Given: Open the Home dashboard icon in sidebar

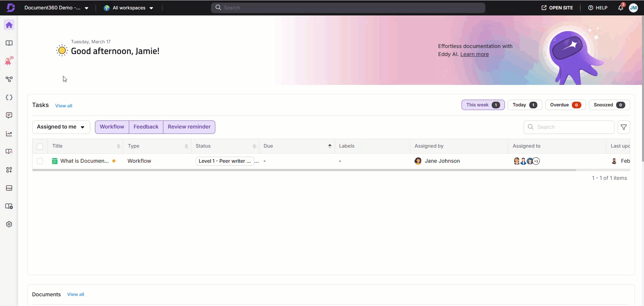Looking at the screenshot, I should (x=9, y=25).
